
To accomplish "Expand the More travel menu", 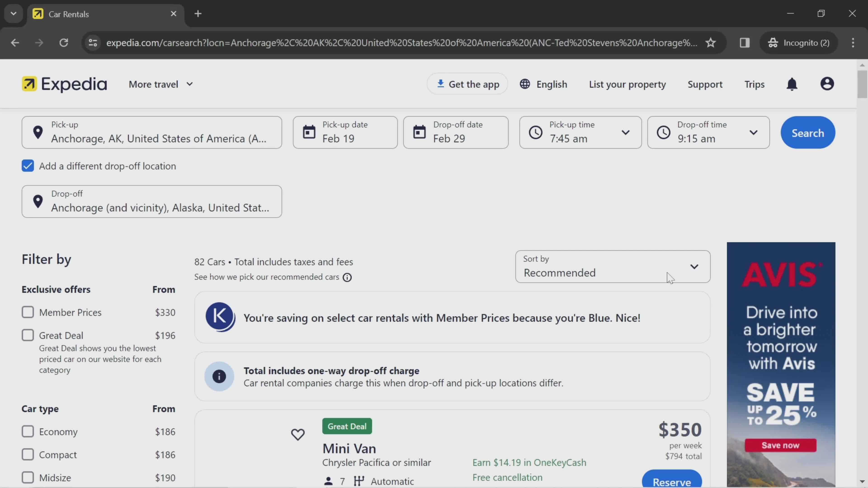I will (x=161, y=84).
